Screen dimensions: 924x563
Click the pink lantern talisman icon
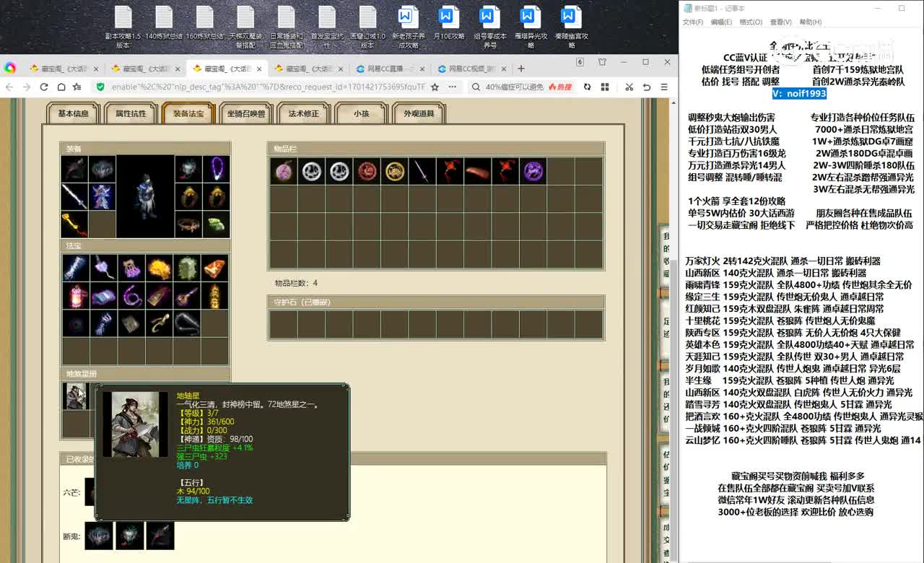pos(74,295)
